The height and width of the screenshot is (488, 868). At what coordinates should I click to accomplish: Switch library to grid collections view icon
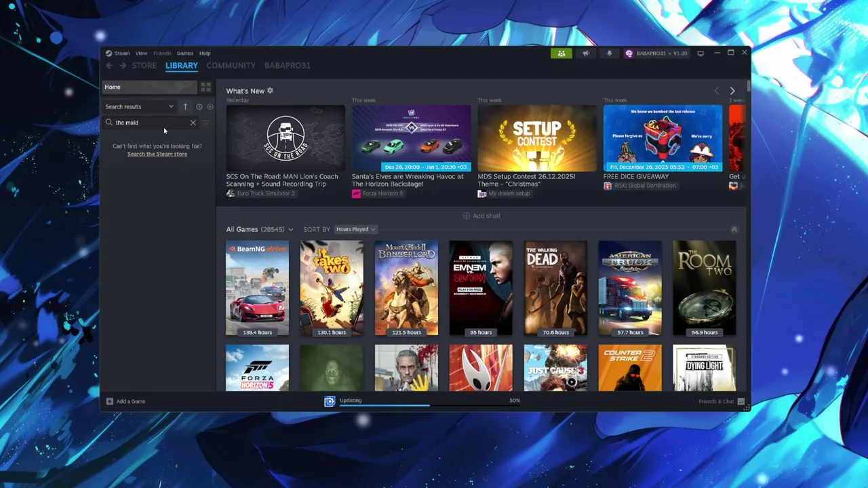click(x=205, y=87)
